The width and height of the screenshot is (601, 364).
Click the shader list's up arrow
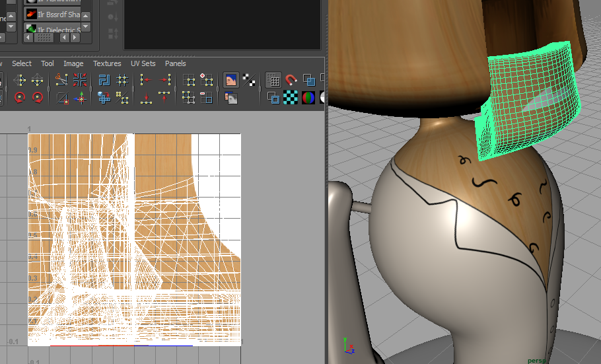click(86, 16)
